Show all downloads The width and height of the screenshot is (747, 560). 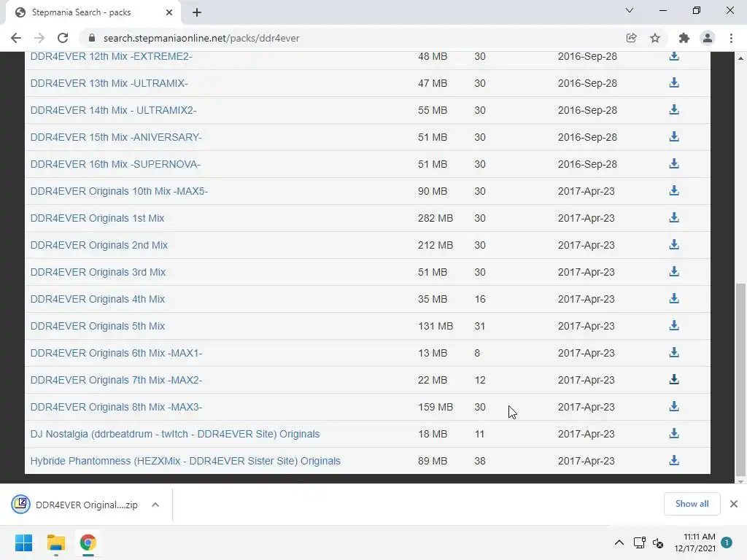(x=692, y=504)
